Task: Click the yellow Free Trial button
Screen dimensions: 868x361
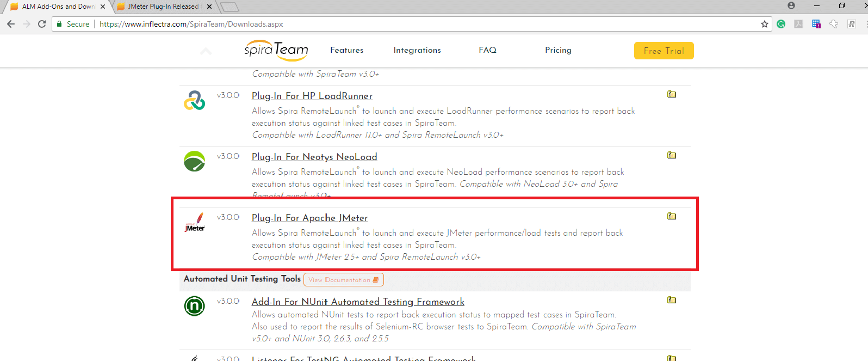Action: [664, 51]
